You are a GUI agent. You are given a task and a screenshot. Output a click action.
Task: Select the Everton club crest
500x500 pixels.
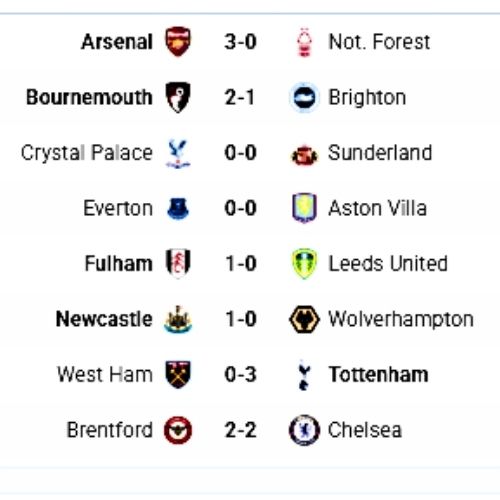point(178,209)
